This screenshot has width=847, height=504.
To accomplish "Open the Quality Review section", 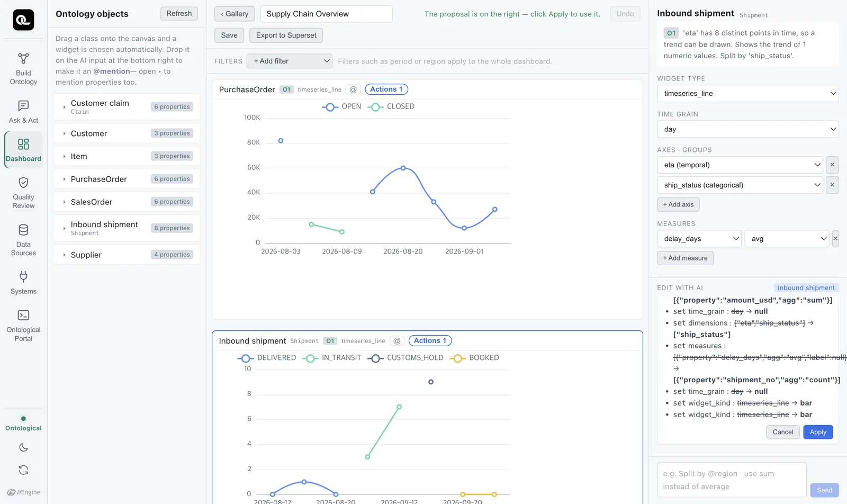I will pos(23,193).
